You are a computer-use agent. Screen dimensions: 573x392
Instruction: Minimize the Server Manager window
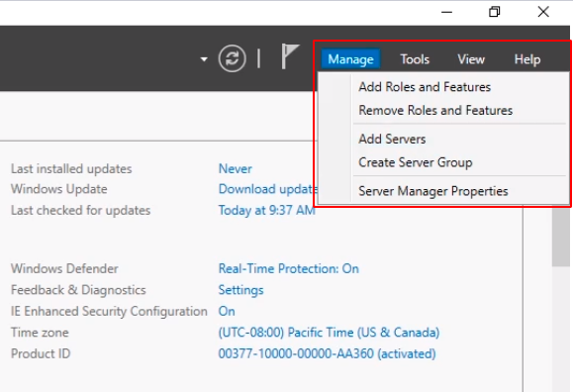pyautogui.click(x=446, y=12)
